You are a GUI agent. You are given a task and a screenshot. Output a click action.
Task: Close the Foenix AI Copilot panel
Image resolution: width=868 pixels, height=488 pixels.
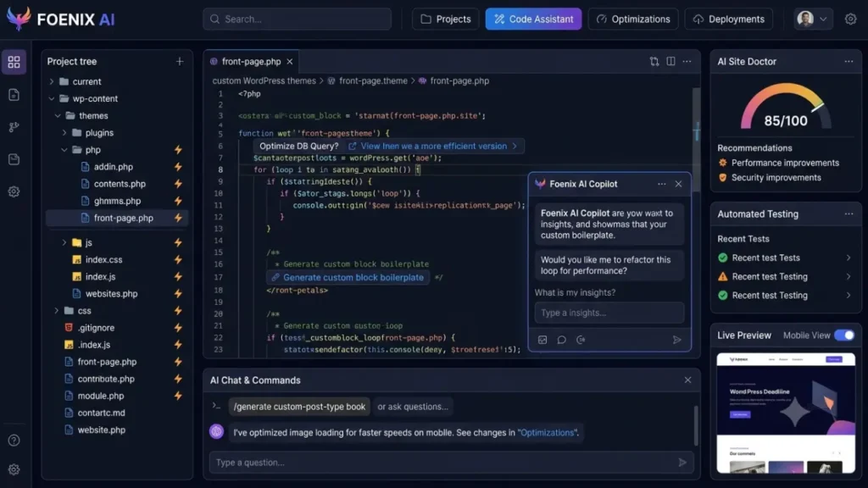679,184
